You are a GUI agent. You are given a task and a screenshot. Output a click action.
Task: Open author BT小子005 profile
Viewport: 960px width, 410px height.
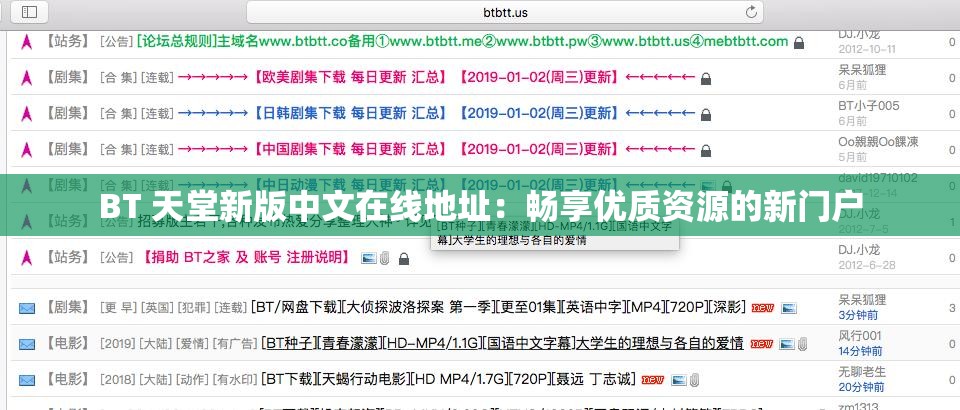(869, 106)
